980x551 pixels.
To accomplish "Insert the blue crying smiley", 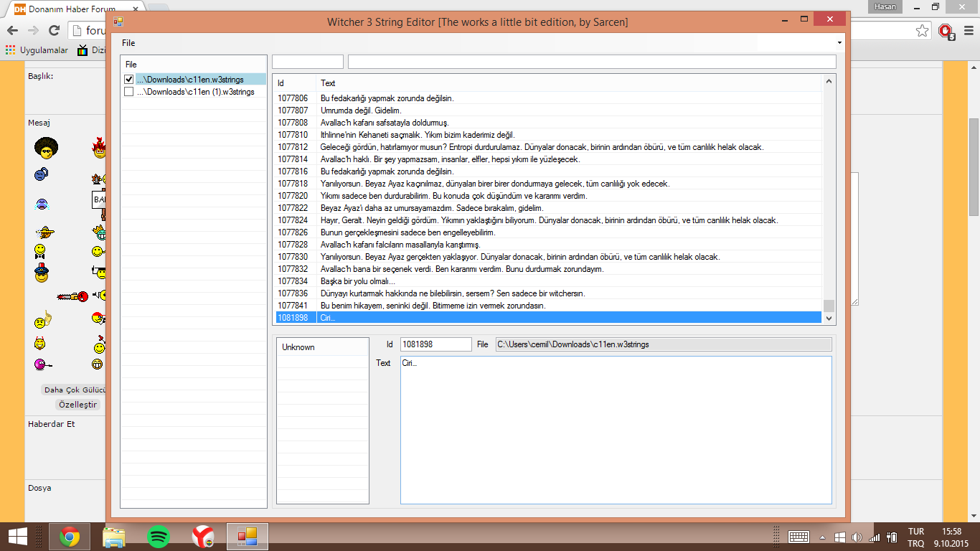I will pos(42,204).
